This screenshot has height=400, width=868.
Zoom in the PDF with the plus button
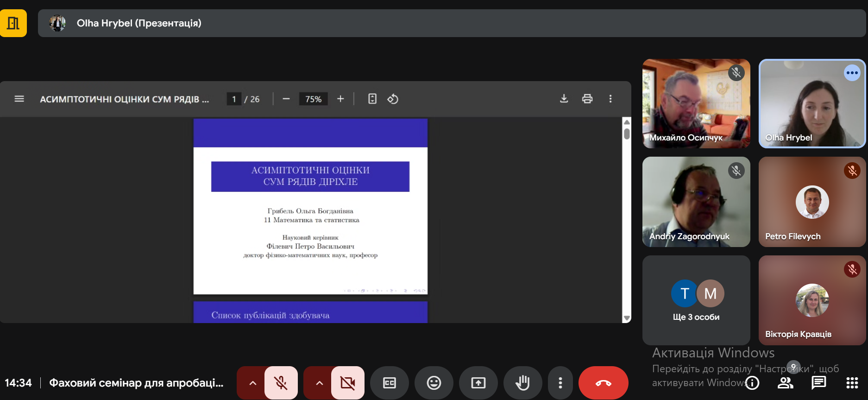340,99
